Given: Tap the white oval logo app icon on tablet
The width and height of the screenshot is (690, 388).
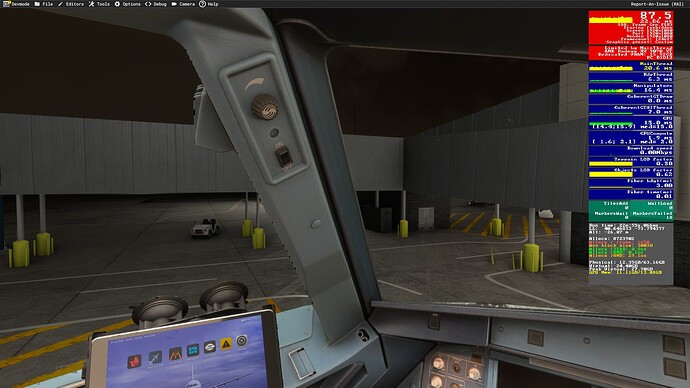Looking at the screenshot, I should pyautogui.click(x=209, y=347).
